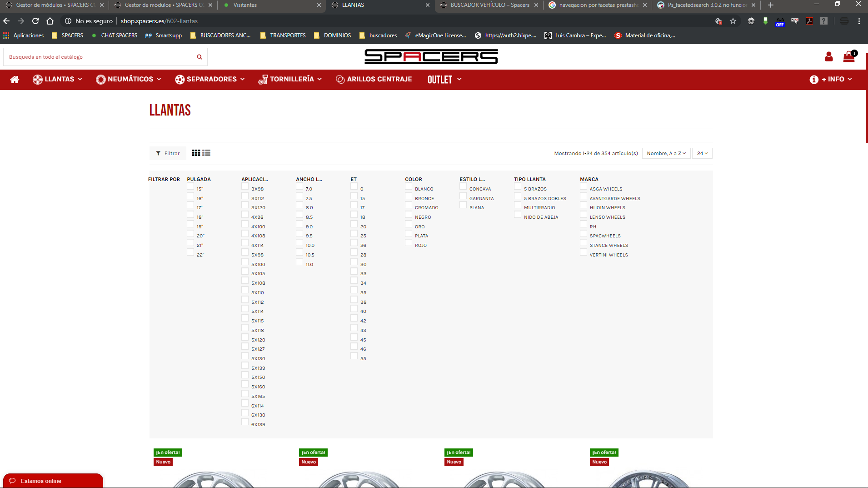Expand the SEPARADORES menu
Viewport: 868px width, 488px height.
pos(210,80)
